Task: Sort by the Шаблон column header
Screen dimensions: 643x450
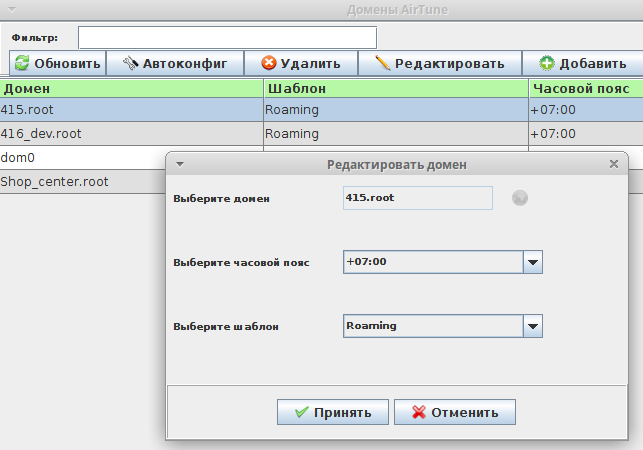Action: 396,89
